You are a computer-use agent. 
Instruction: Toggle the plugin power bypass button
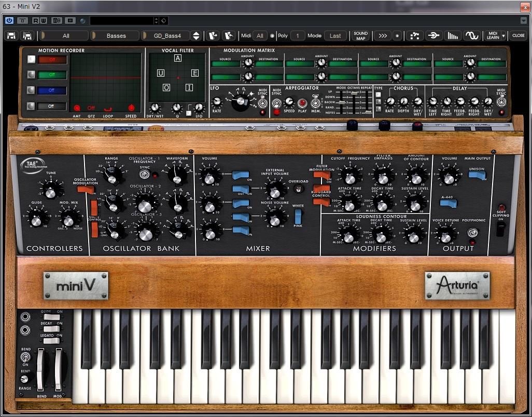[9, 20]
